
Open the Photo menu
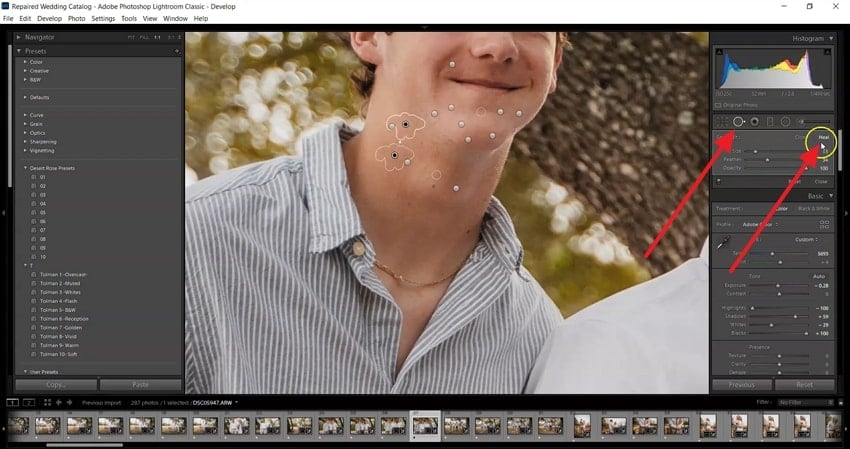click(x=76, y=18)
